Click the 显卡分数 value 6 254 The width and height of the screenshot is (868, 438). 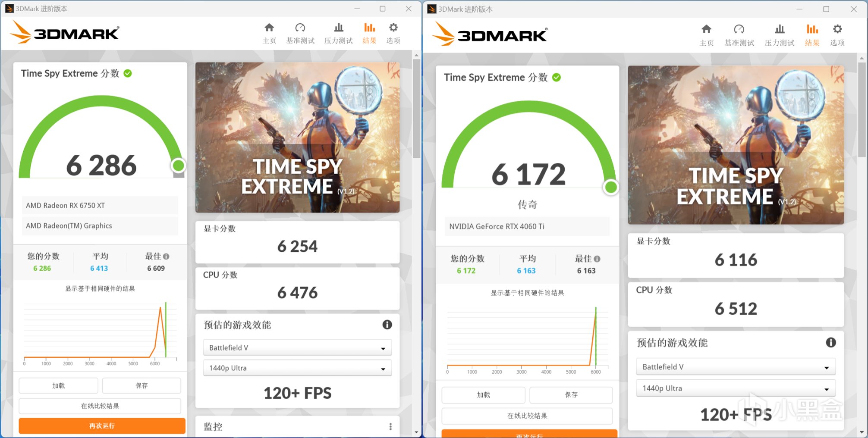point(297,247)
